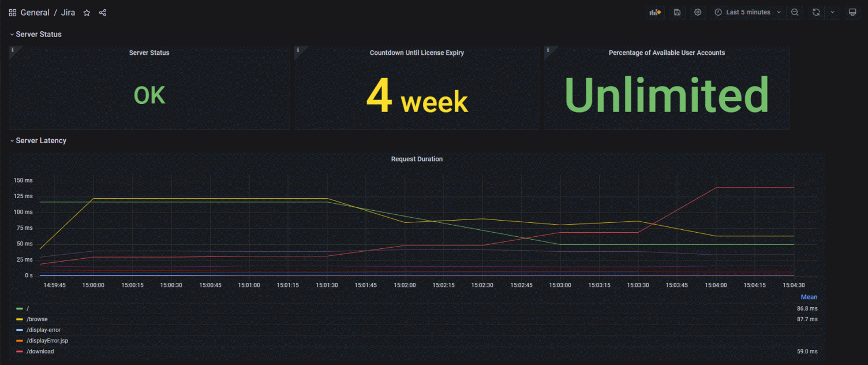This screenshot has width=868, height=365.
Task: Open the refresh interval dropdown chevron
Action: [832, 12]
